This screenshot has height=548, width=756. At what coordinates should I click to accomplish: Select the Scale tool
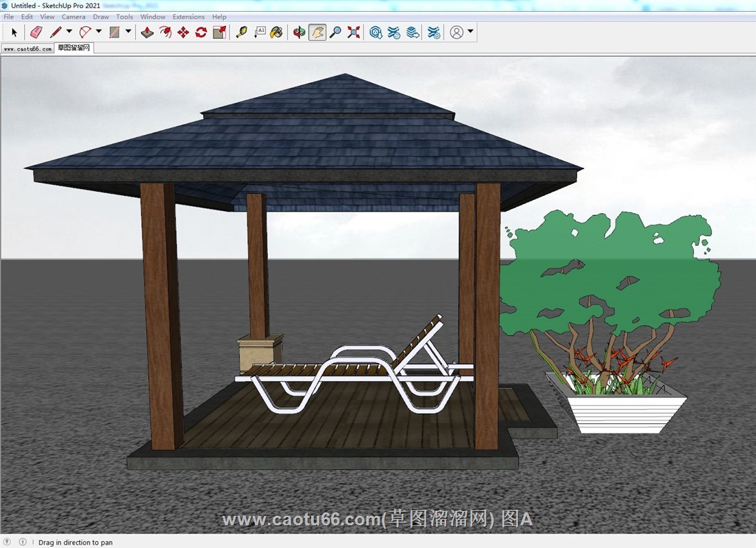click(x=219, y=32)
